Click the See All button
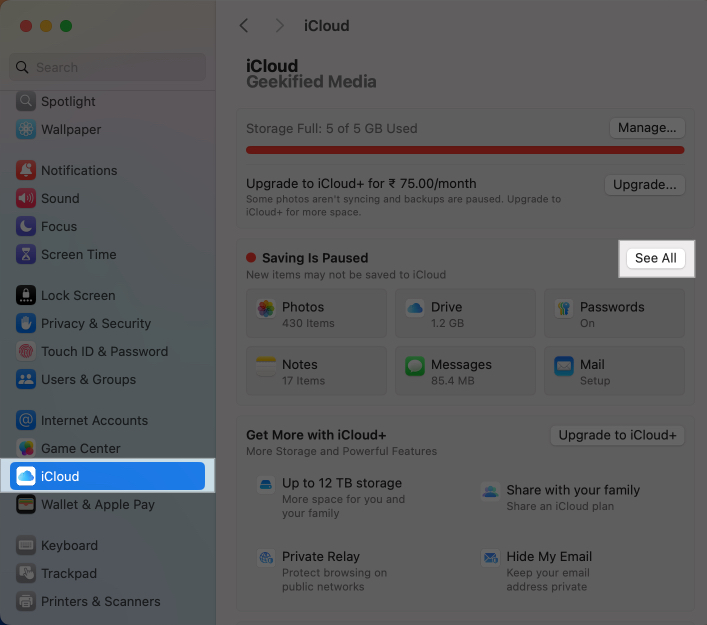This screenshot has height=625, width=707. click(x=656, y=258)
